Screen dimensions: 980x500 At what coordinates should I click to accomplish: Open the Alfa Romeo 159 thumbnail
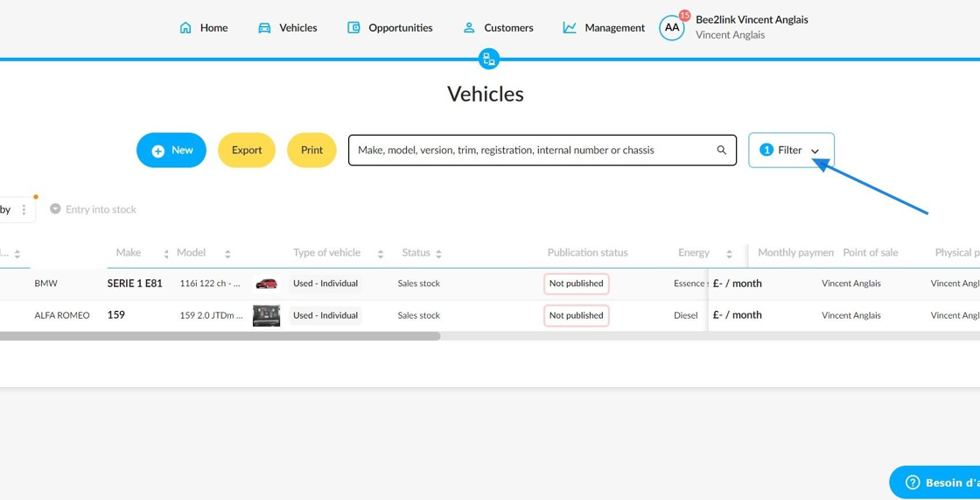pyautogui.click(x=266, y=315)
